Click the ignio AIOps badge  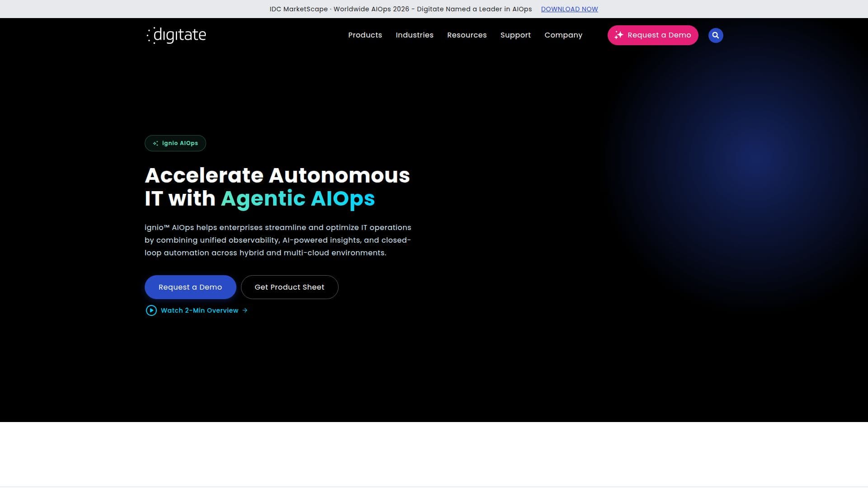coord(175,143)
